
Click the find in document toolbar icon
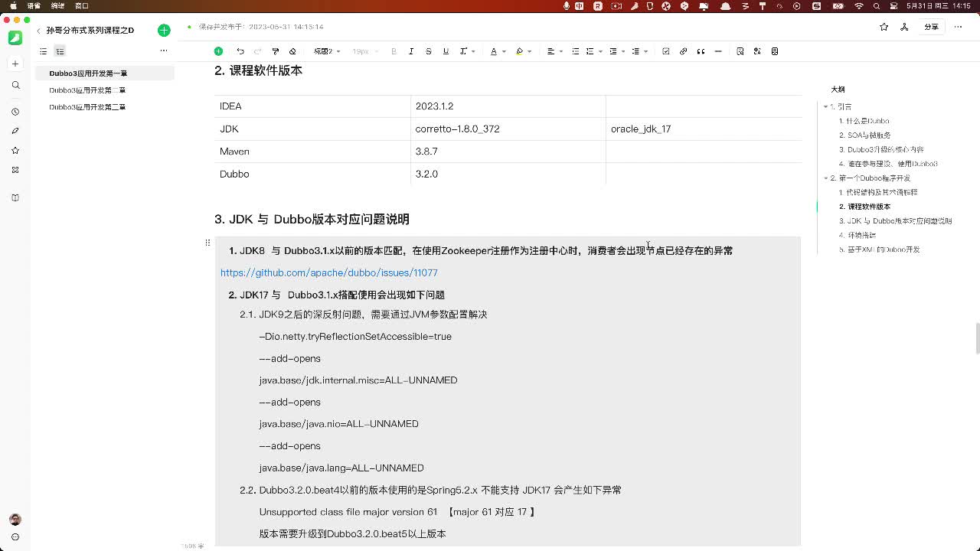click(740, 51)
